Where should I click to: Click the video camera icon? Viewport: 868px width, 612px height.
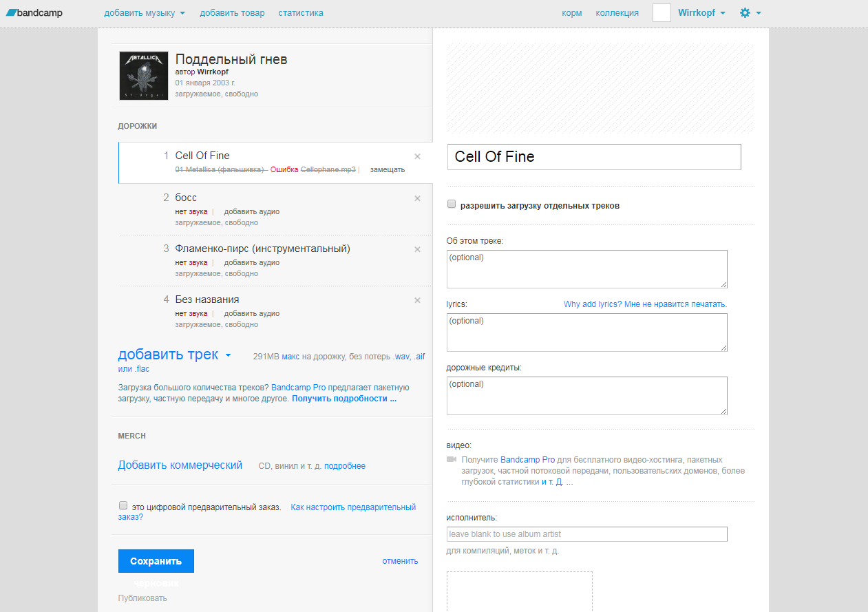point(452,459)
